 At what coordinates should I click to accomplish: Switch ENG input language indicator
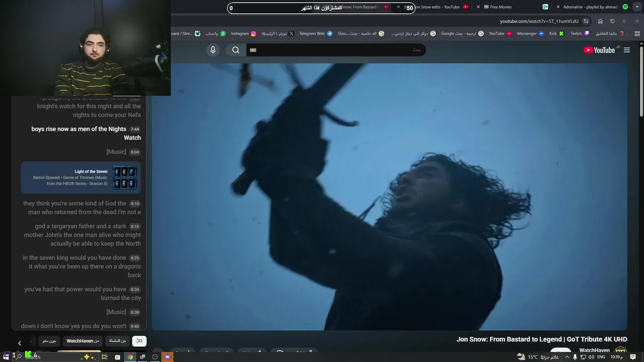coord(601,357)
